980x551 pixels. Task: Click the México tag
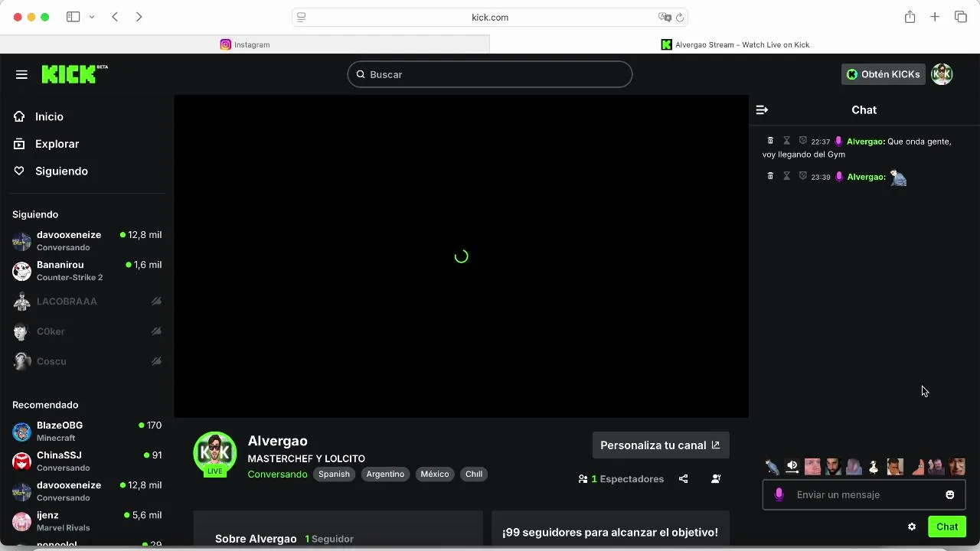(435, 474)
